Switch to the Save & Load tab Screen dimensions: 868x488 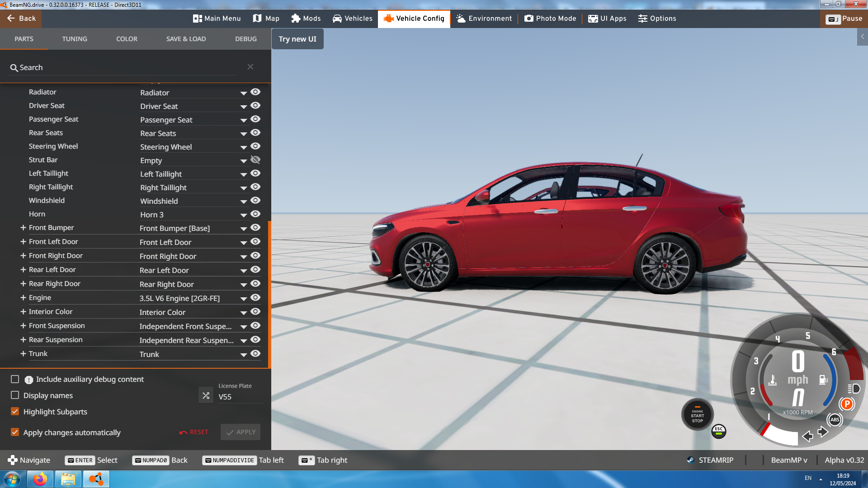[x=186, y=39]
